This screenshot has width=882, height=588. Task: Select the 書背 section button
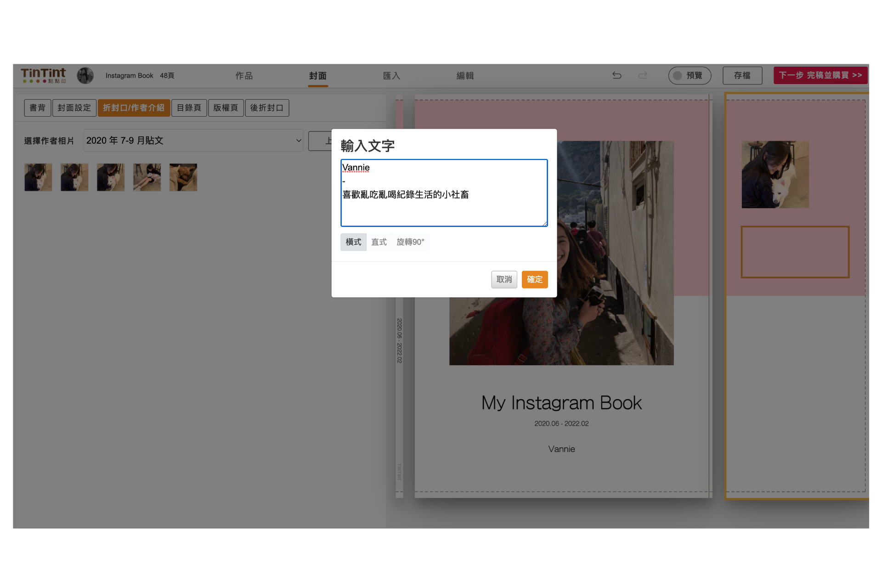tap(38, 108)
